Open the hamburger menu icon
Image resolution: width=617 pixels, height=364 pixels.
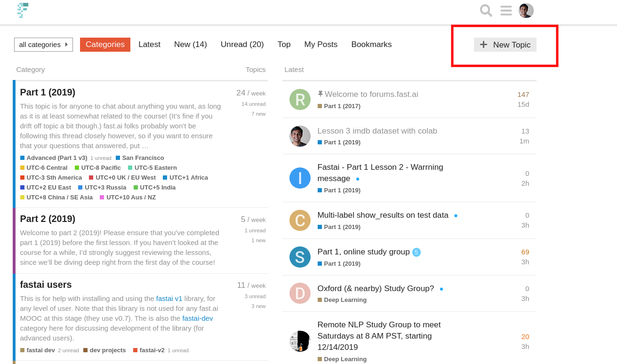point(506,10)
